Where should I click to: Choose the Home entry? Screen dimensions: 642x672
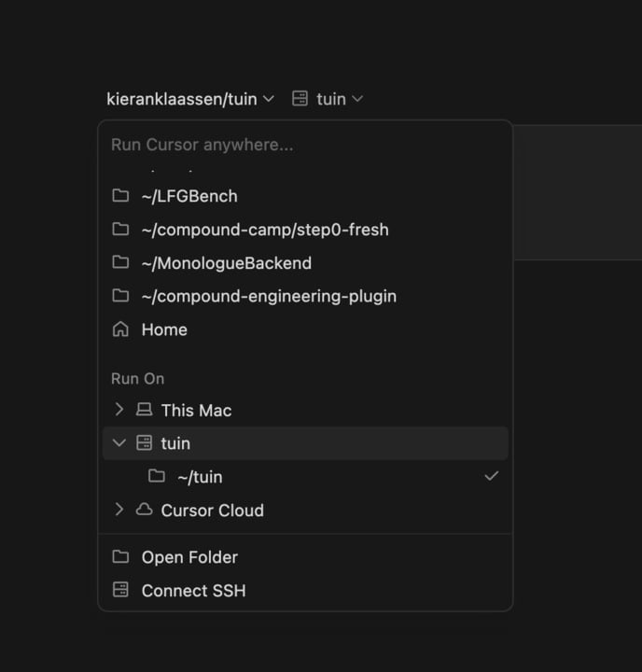(305, 329)
